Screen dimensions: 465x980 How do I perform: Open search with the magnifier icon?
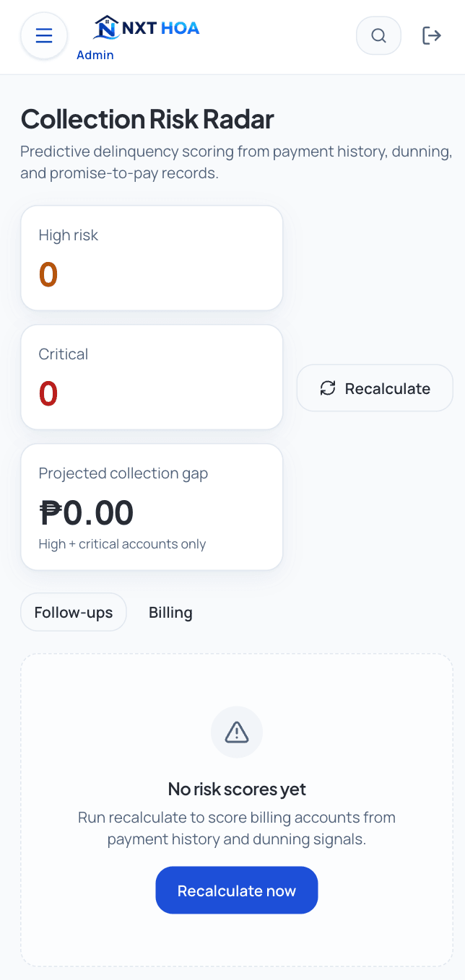tap(378, 35)
